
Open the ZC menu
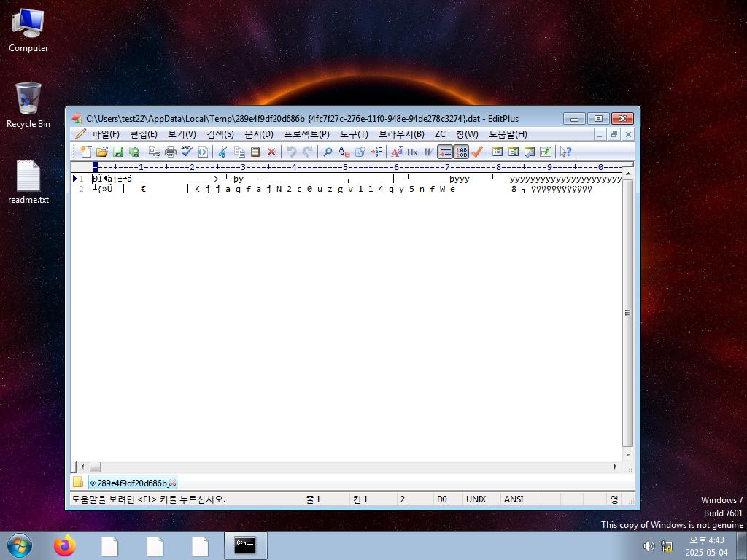point(440,134)
